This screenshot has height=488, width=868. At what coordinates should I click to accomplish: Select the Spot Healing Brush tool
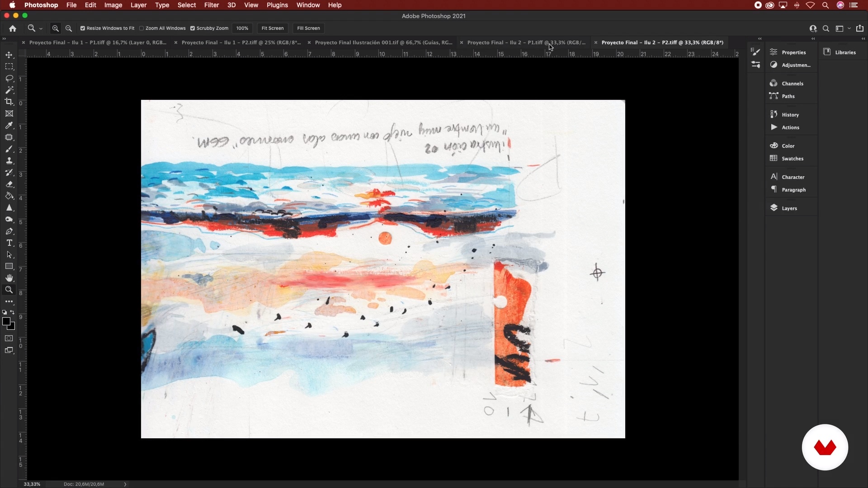point(9,137)
